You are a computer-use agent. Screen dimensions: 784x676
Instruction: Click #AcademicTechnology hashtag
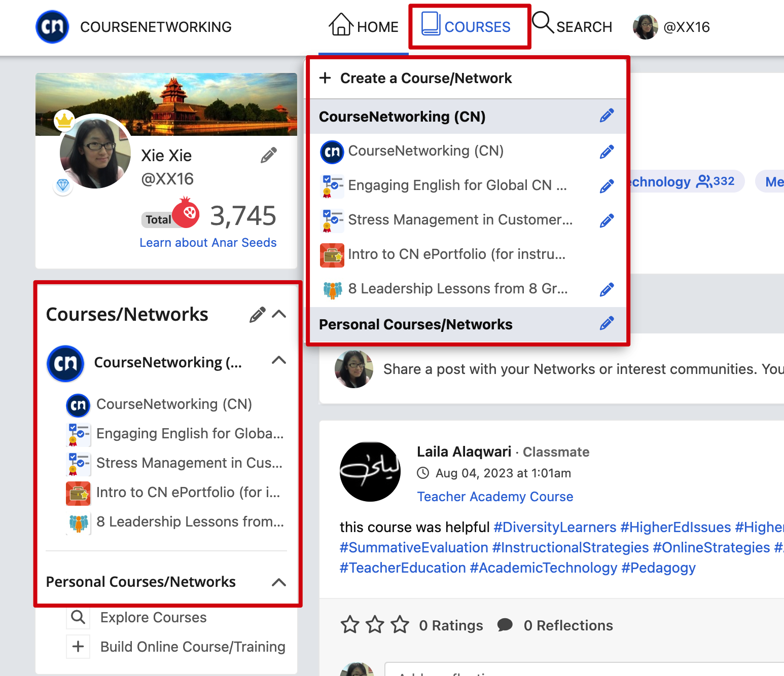(544, 568)
